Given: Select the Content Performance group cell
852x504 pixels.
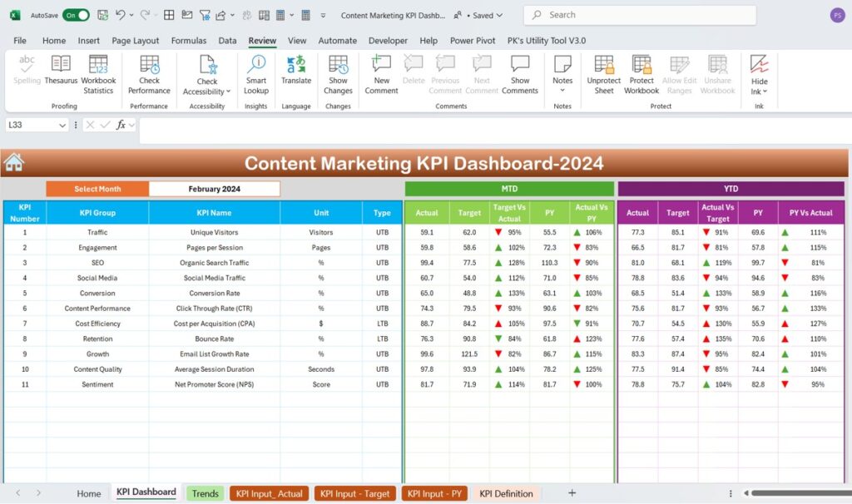Looking at the screenshot, I should coord(97,309).
